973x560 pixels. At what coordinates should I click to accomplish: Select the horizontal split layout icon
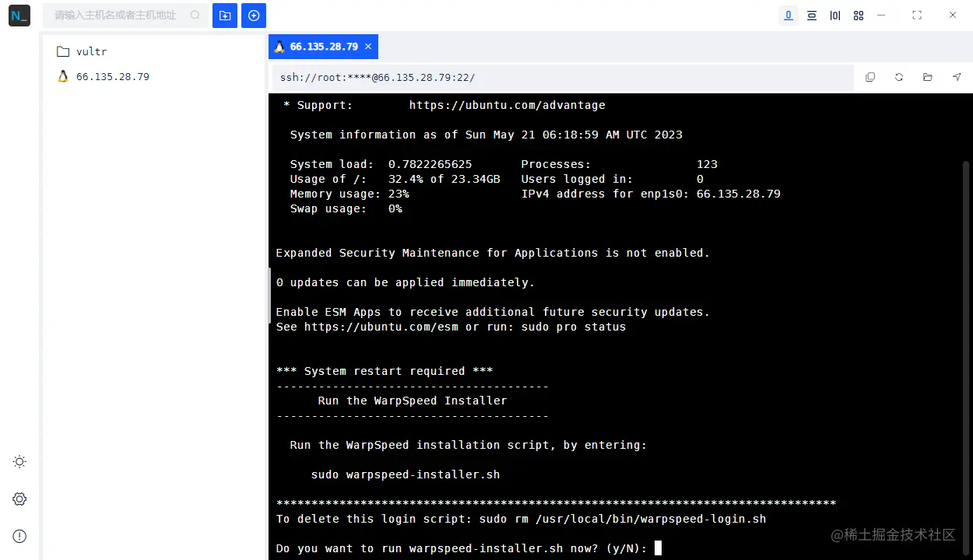(812, 16)
